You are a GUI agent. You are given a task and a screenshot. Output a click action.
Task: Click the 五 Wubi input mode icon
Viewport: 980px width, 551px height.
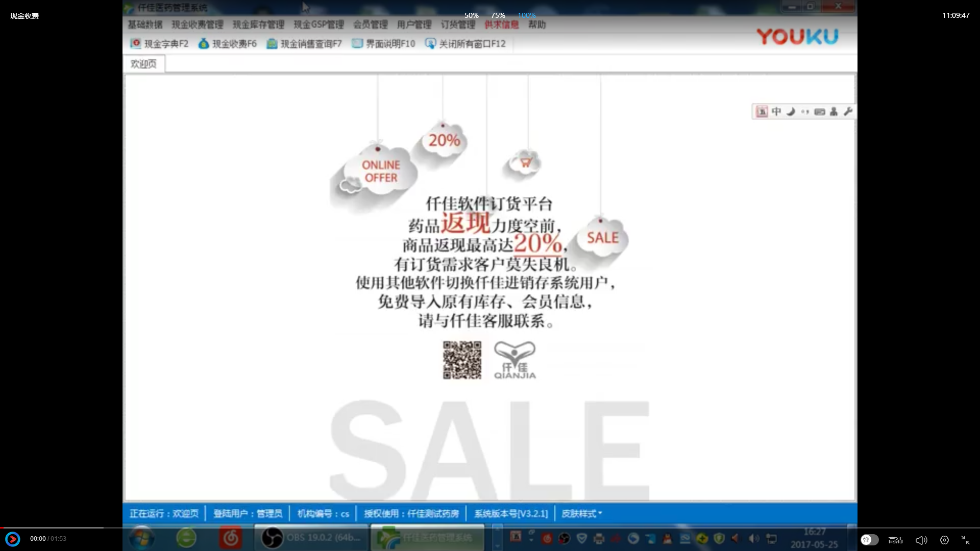(762, 111)
